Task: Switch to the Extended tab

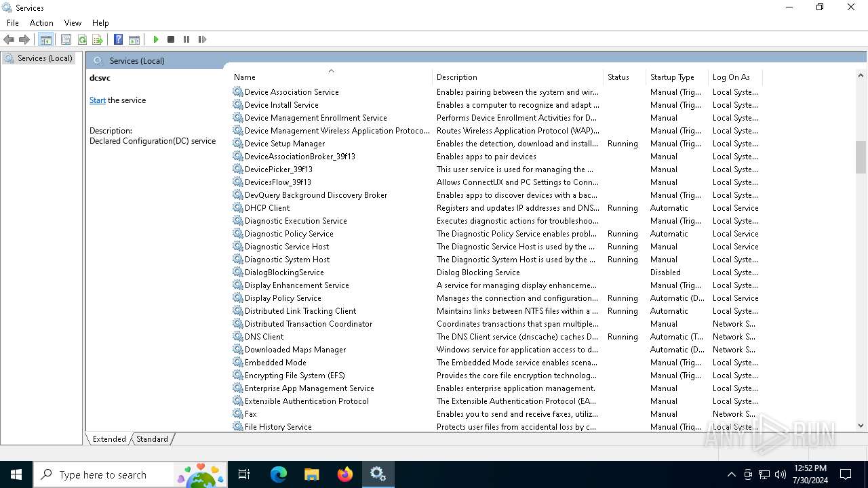Action: [109, 439]
